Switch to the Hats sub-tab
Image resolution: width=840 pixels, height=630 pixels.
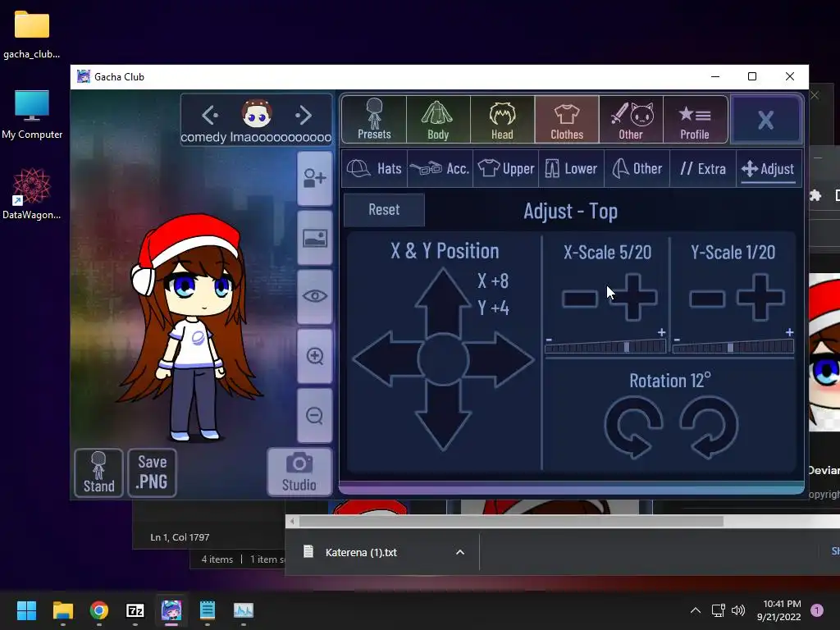374,169
